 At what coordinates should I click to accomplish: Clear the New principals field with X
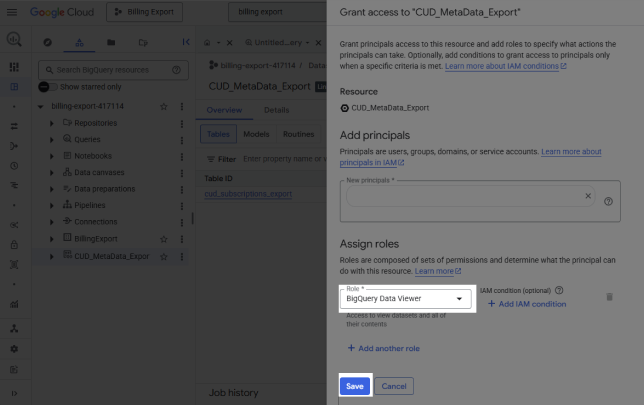588,196
